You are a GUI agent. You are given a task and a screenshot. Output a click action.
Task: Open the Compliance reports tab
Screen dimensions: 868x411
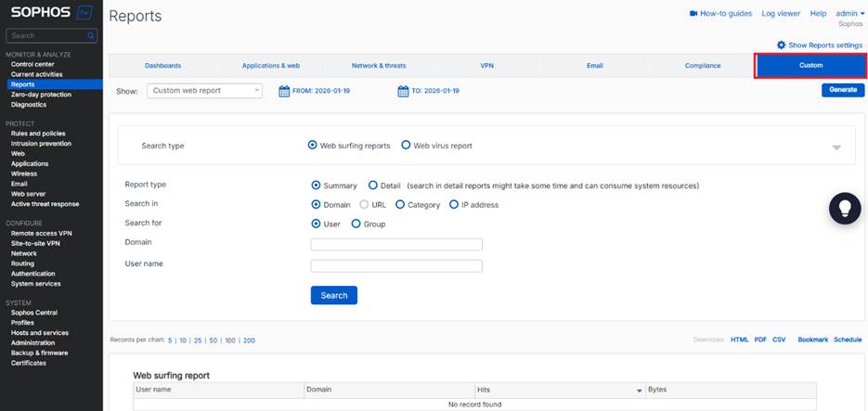point(702,66)
